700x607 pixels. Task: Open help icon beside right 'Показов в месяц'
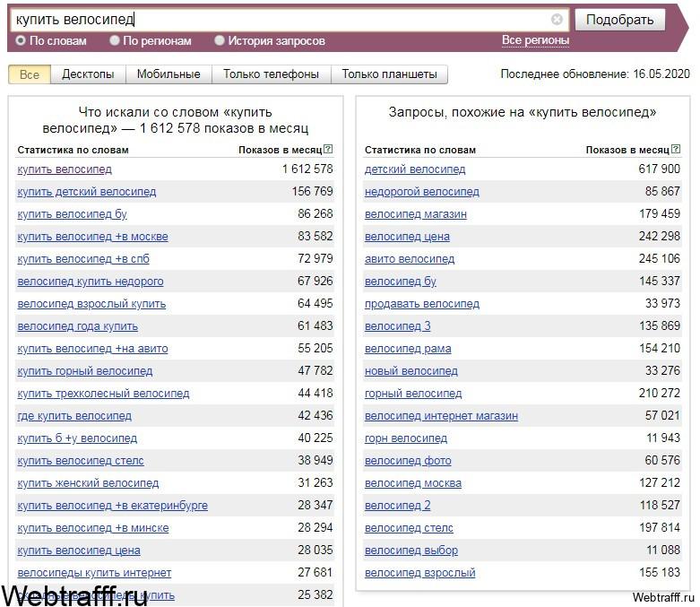point(676,149)
